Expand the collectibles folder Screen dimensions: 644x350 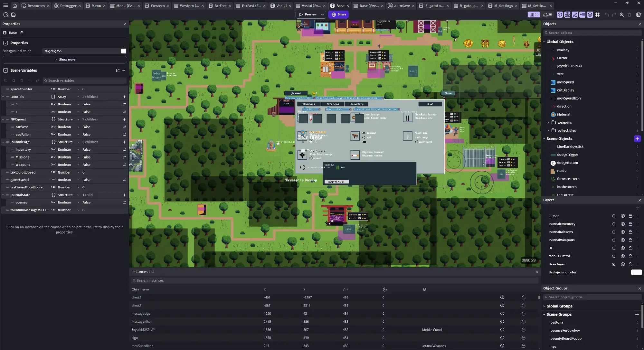(548, 130)
